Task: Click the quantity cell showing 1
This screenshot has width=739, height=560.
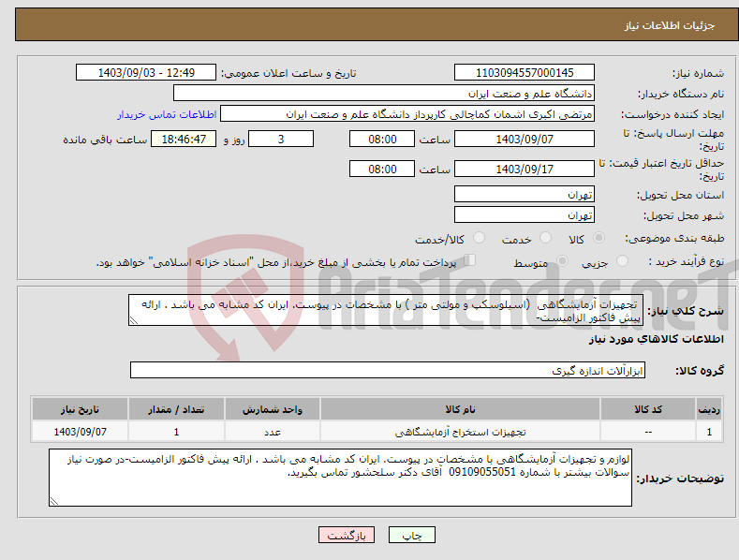Action: [176, 432]
